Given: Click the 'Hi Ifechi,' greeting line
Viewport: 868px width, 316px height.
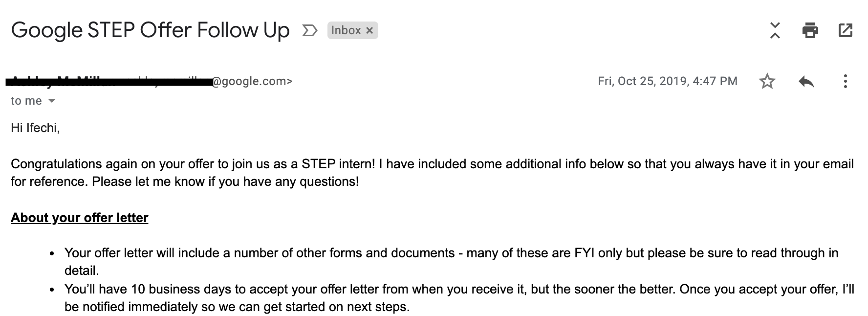Looking at the screenshot, I should click(35, 128).
